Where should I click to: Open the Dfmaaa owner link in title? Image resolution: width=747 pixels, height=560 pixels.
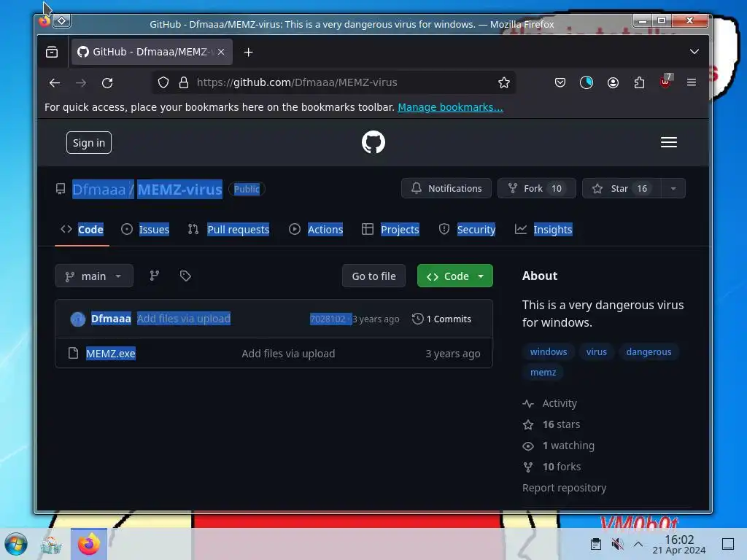click(x=98, y=190)
